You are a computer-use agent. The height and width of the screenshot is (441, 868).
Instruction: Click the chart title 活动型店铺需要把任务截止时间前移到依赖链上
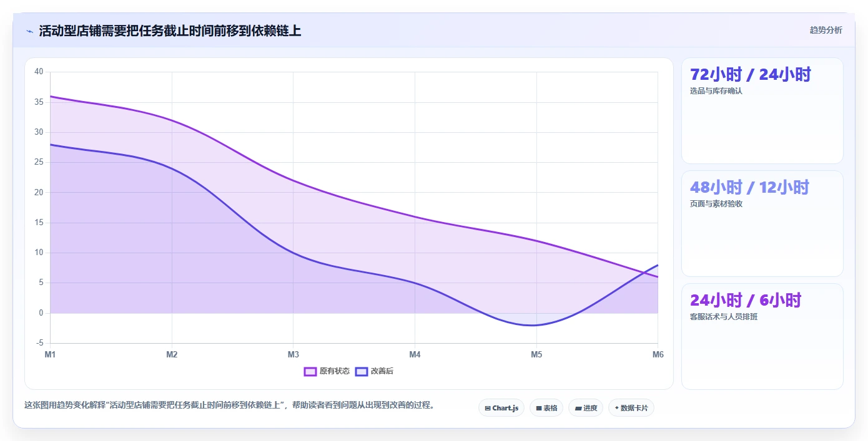170,31
